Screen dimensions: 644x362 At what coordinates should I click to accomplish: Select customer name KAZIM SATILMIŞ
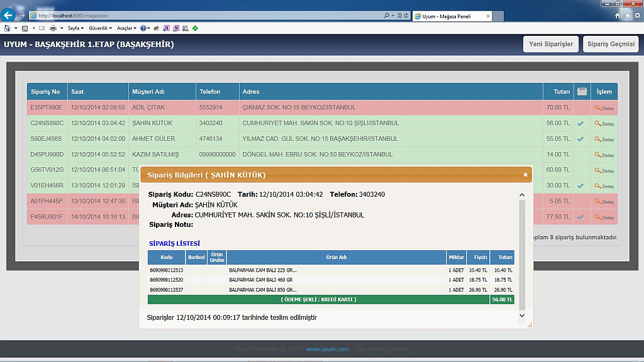(x=155, y=155)
